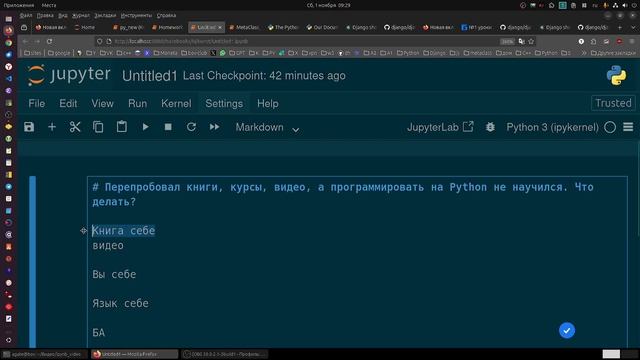Click the 'Язык себе' line in cell
The image size is (640, 360).
[120, 303]
